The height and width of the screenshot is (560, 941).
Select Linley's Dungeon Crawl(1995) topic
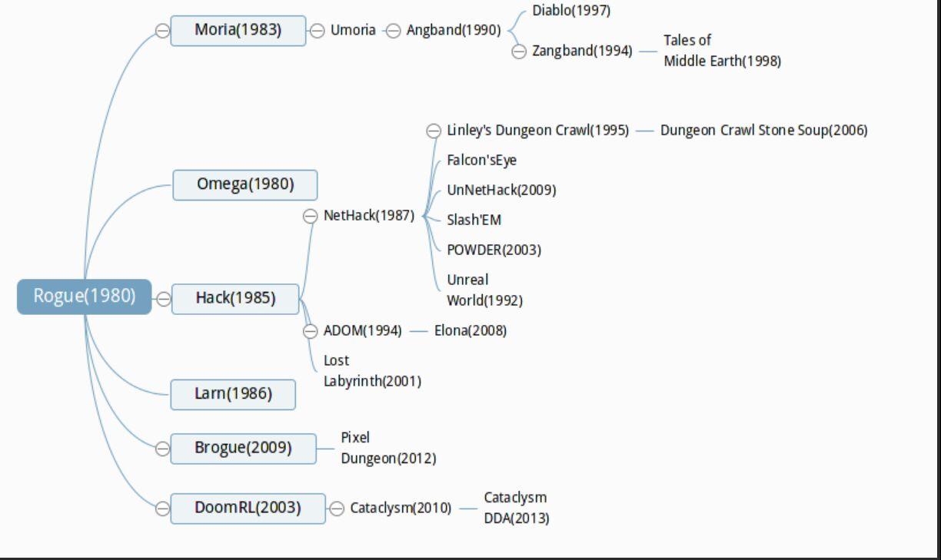click(x=538, y=131)
